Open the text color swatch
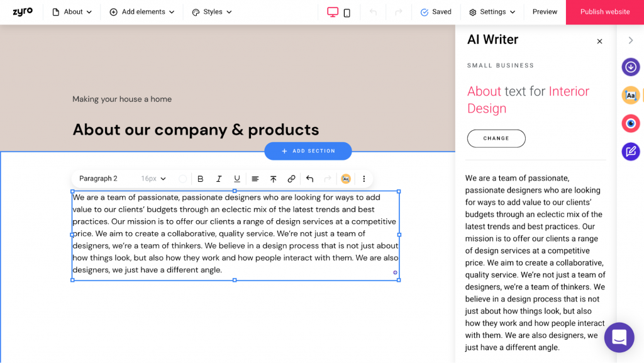The image size is (644, 363). tap(183, 179)
